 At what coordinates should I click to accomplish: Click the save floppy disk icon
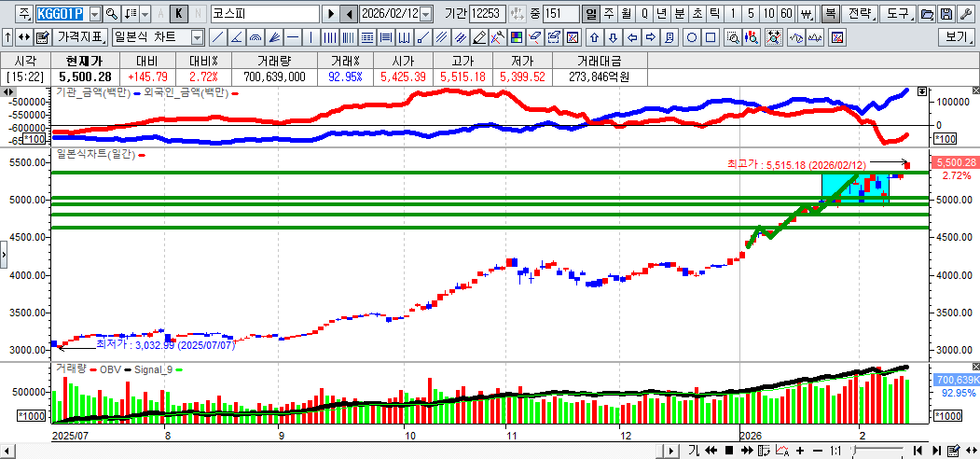946,14
